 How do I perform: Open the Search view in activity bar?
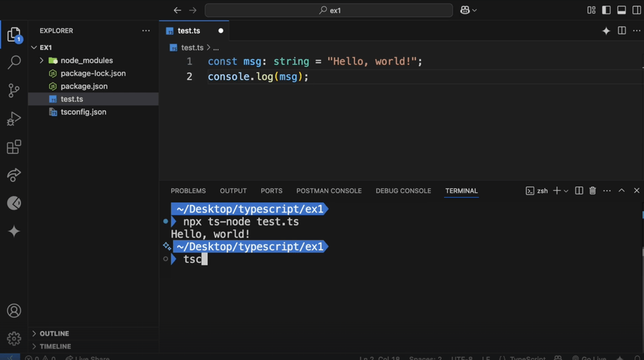pos(14,62)
